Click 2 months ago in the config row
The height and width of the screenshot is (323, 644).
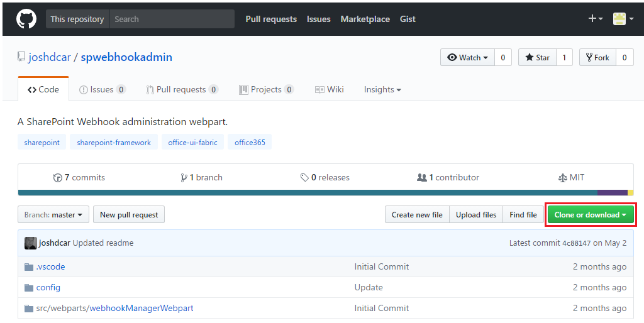(x=599, y=287)
